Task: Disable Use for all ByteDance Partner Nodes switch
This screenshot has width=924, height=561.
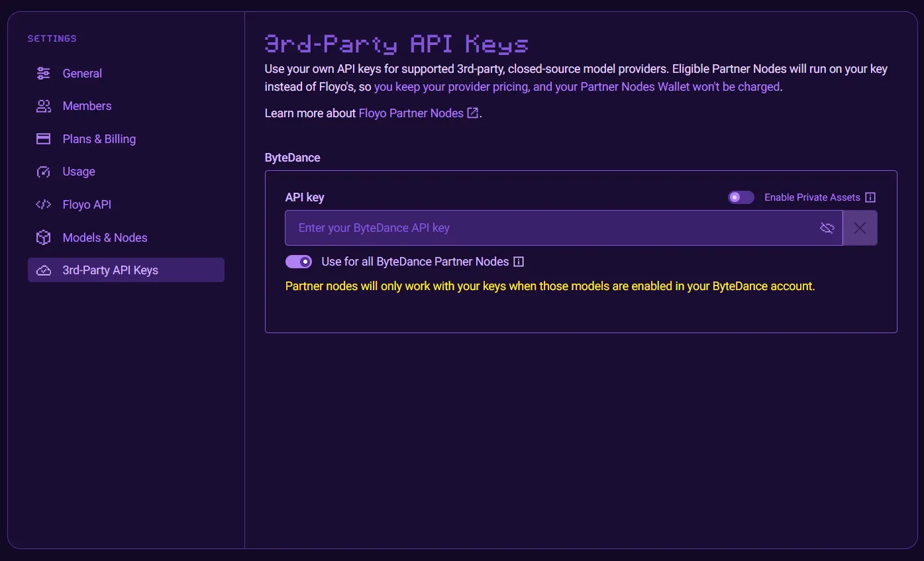Action: (299, 262)
